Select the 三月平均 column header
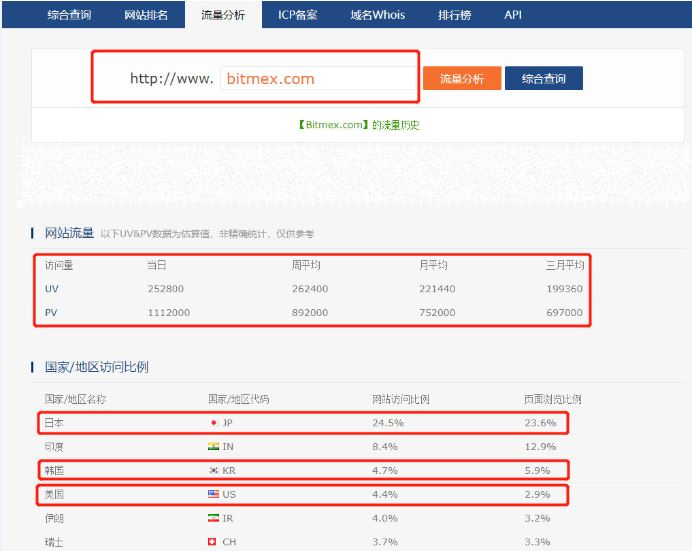This screenshot has height=551, width=692. coord(565,265)
